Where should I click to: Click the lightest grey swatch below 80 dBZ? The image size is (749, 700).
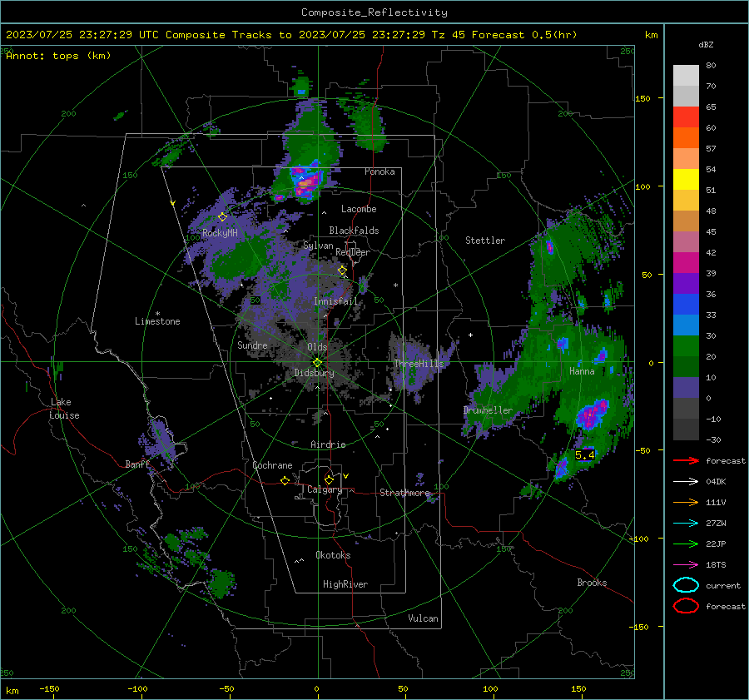[x=686, y=76]
